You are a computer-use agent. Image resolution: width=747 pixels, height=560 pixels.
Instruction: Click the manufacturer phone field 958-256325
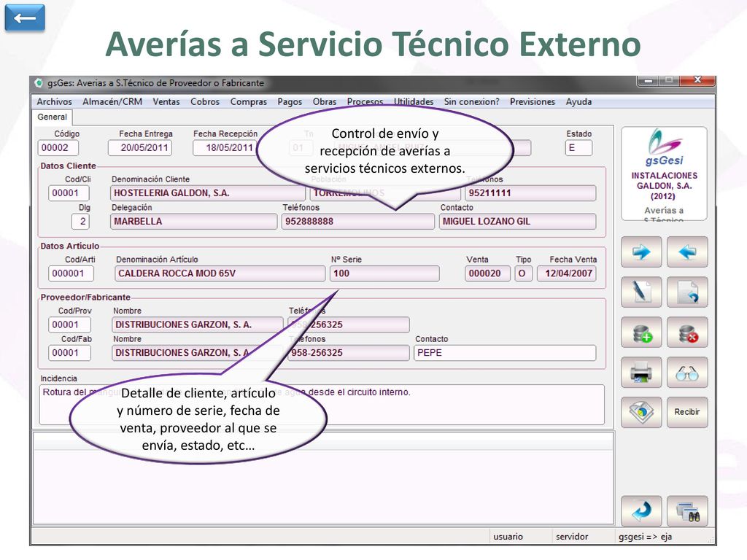(x=348, y=353)
